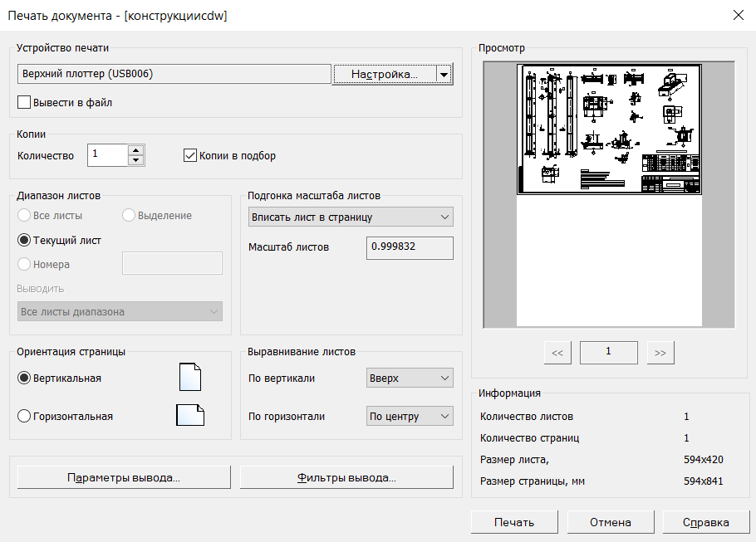Click the 594x420 sheet size value
Screen dimensions: 756x542
coord(704,460)
